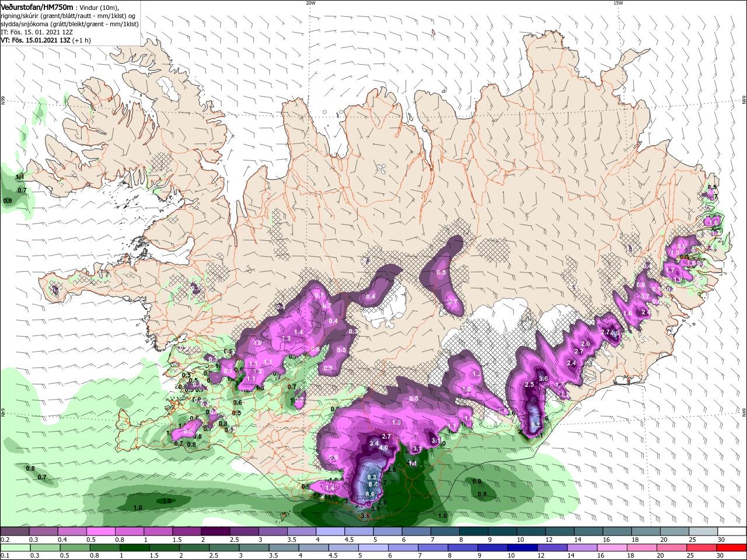The height and width of the screenshot is (560, 747).
Task: Click the 30 label in the rain legend row
Action: (720, 555)
